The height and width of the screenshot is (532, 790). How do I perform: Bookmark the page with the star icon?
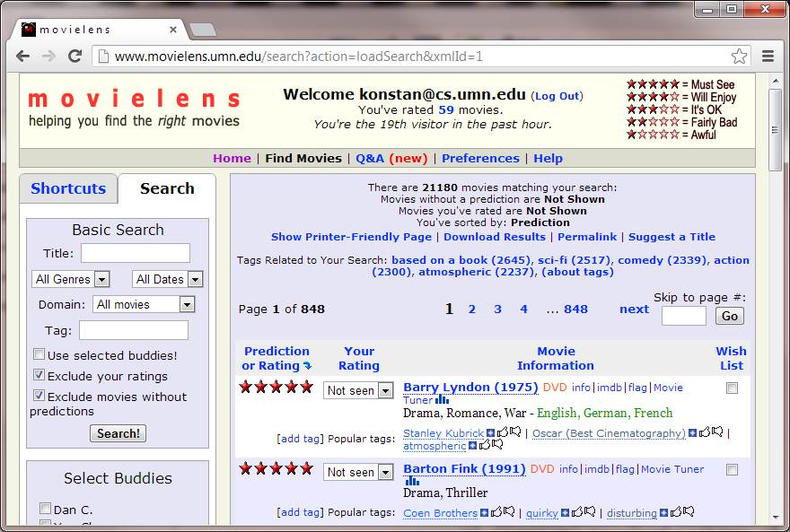[739, 56]
